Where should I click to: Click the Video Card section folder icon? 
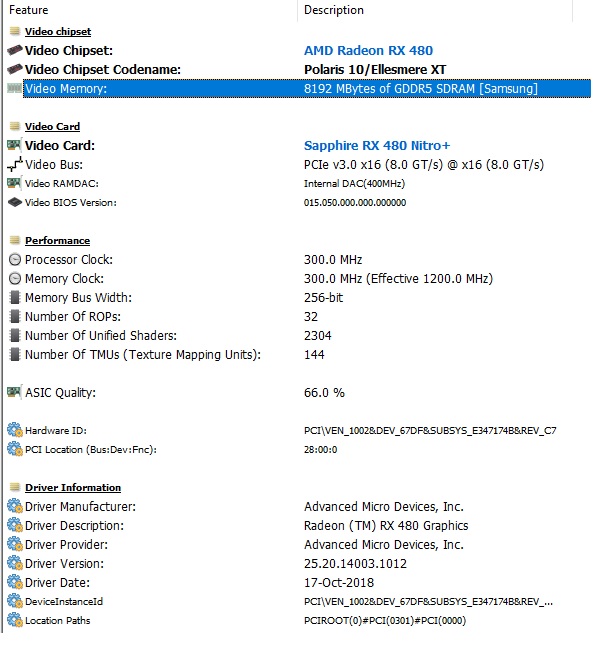coord(15,126)
